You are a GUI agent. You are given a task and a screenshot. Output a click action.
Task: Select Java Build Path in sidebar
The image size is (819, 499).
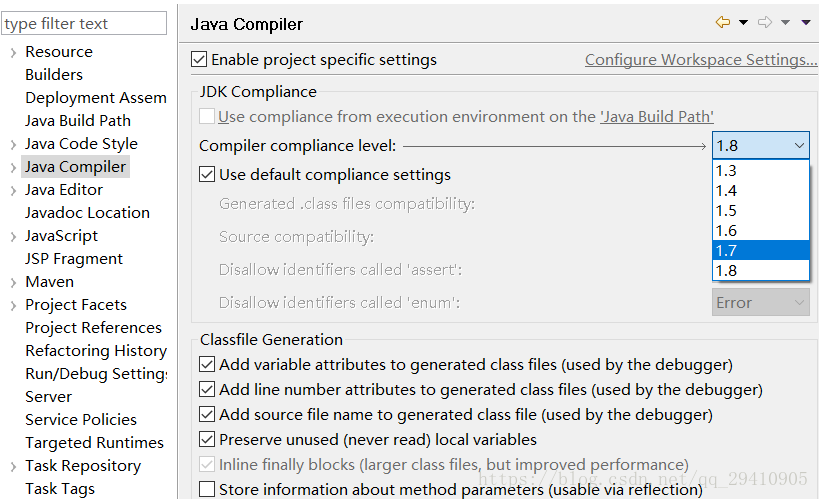[x=78, y=121]
